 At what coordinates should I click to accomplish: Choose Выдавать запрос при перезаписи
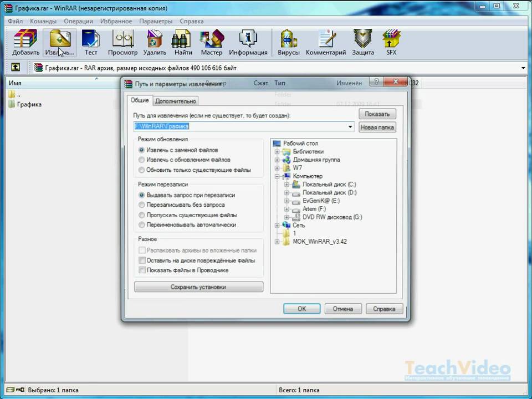tap(141, 195)
